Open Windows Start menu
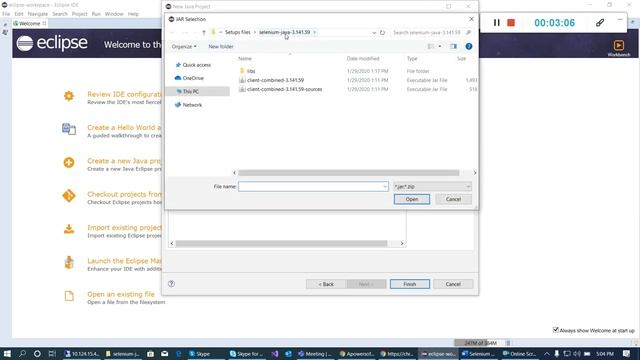The height and width of the screenshot is (360, 640). [7, 353]
